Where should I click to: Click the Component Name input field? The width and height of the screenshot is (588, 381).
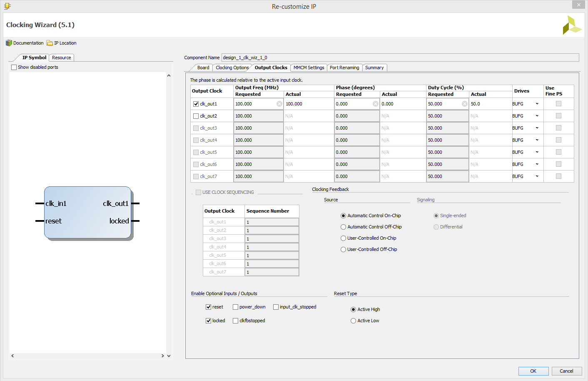click(400, 58)
